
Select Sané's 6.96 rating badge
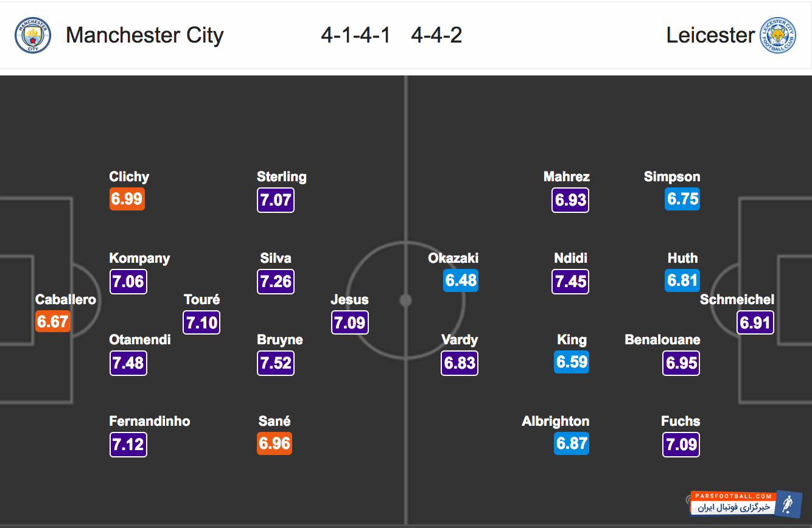275,443
